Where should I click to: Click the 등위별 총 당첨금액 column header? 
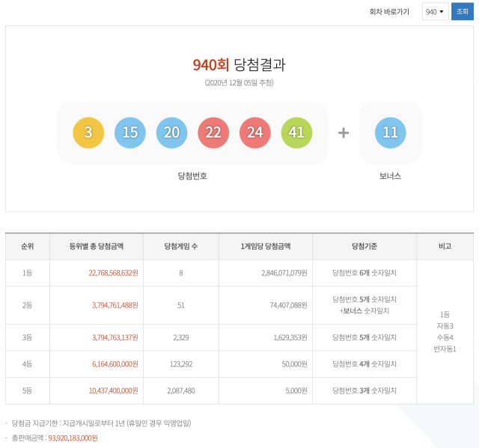pos(97,246)
